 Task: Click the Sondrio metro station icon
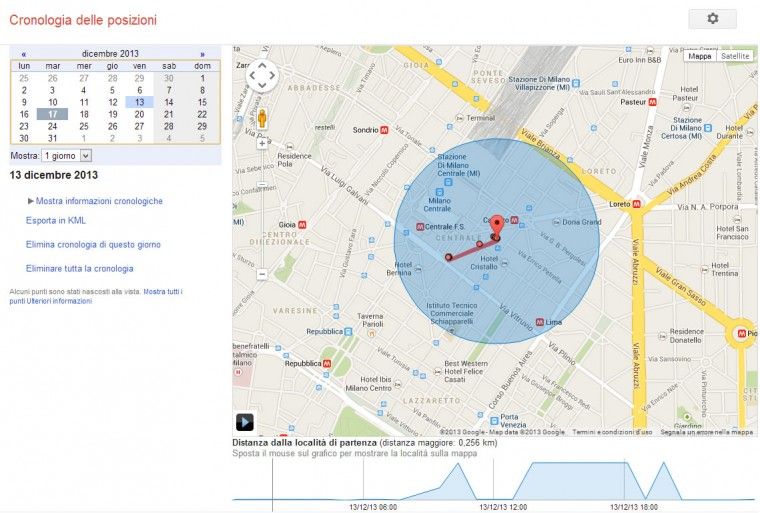[x=384, y=130]
